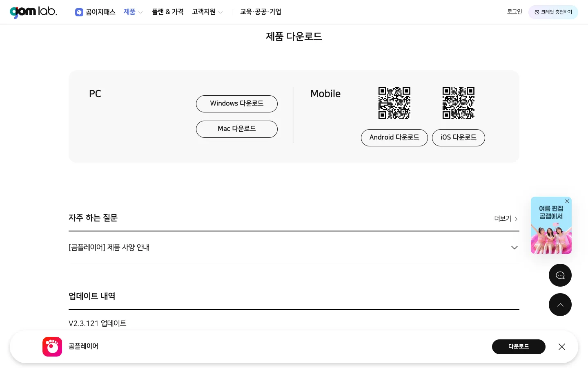Open 더보기 for frequently asked questions
Viewport: 588px width, 368px height.
(x=506, y=219)
